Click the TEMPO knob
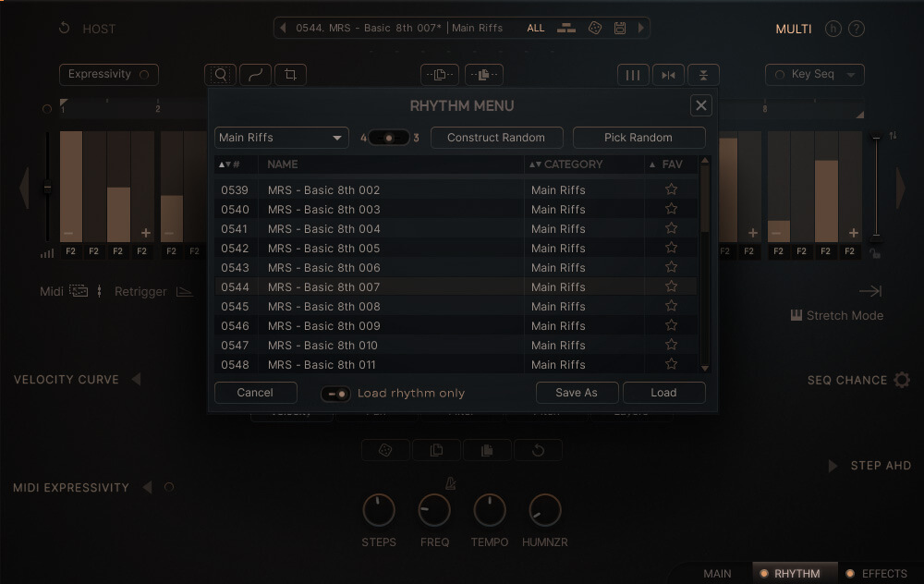The image size is (924, 584). coord(490,510)
